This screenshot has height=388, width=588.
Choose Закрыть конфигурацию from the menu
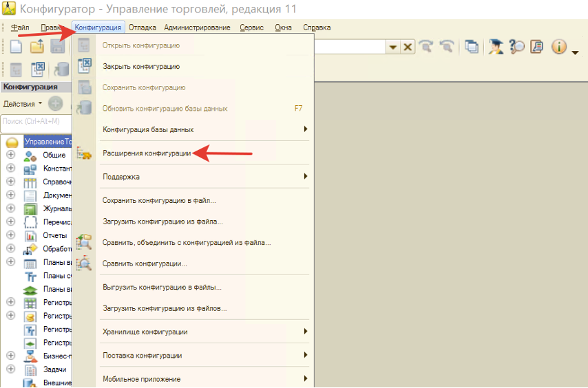(x=141, y=67)
